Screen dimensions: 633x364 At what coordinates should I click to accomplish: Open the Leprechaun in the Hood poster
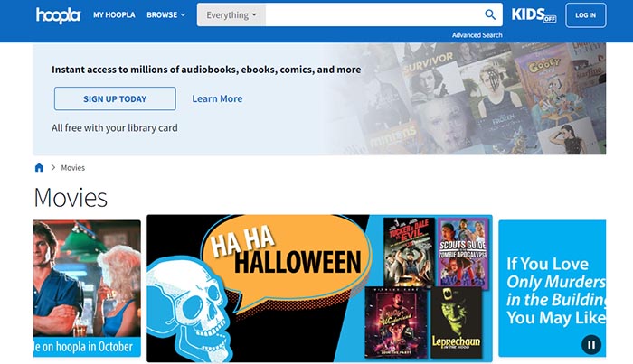click(456, 322)
